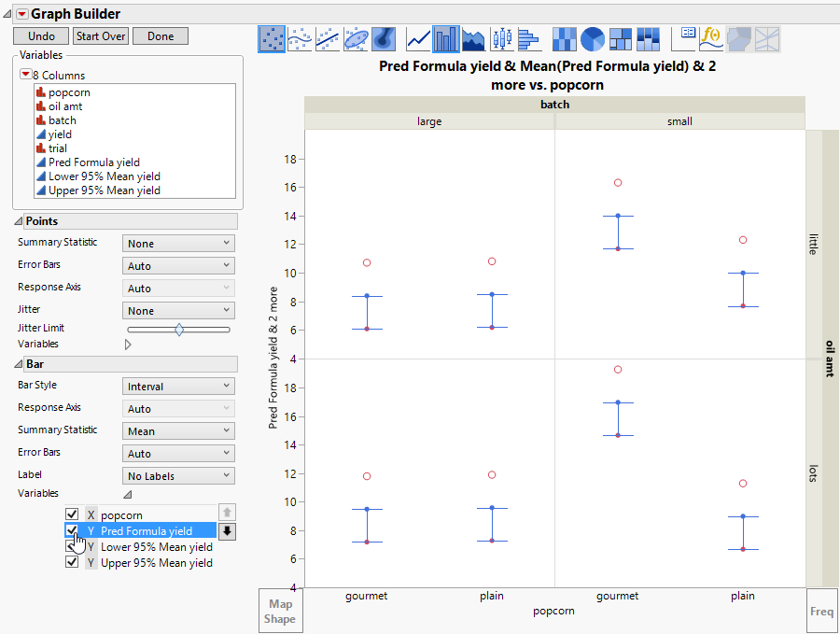Toggle Upper 95% Mean yield checkbox
This screenshot has width=840, height=634.
72,563
